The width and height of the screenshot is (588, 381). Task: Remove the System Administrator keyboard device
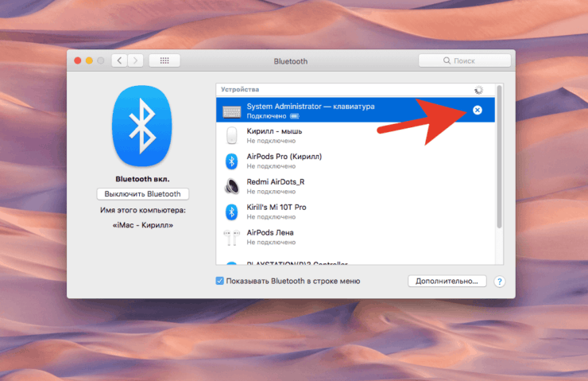click(477, 110)
